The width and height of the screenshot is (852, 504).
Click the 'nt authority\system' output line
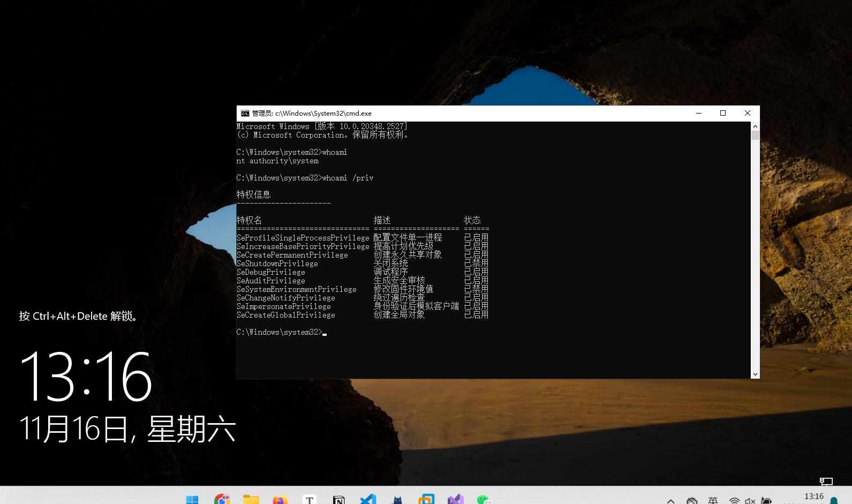pyautogui.click(x=277, y=161)
